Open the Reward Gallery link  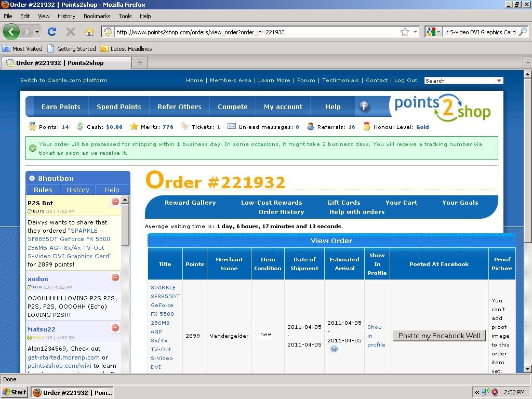click(x=190, y=203)
